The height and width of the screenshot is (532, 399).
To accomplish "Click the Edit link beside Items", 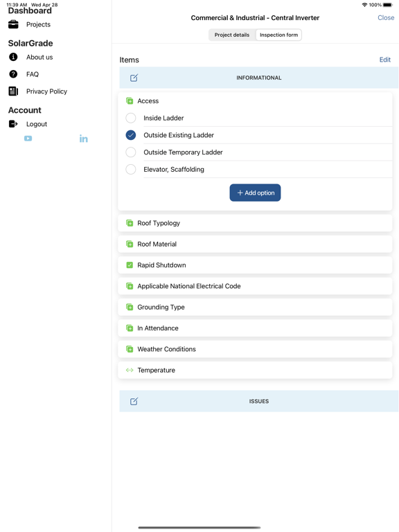I will 384,60.
